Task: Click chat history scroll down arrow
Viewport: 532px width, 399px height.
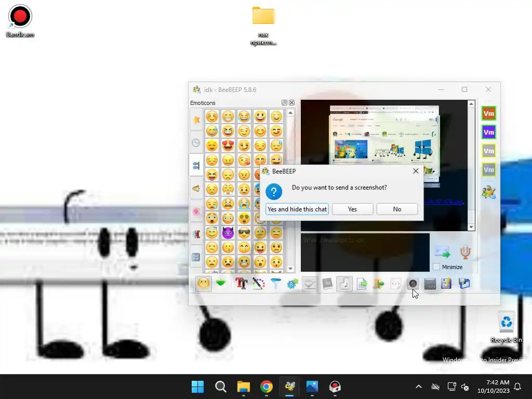Action: pyautogui.click(x=471, y=227)
